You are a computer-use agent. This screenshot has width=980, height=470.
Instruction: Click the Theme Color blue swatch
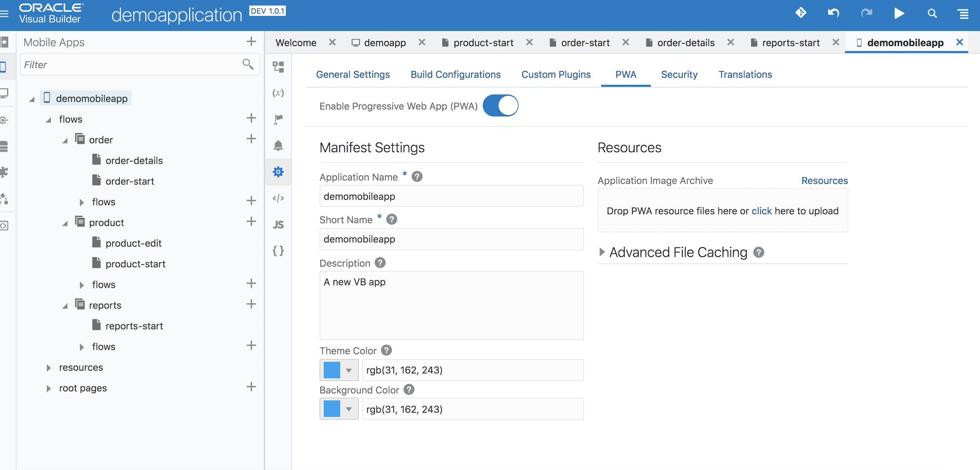coord(332,370)
